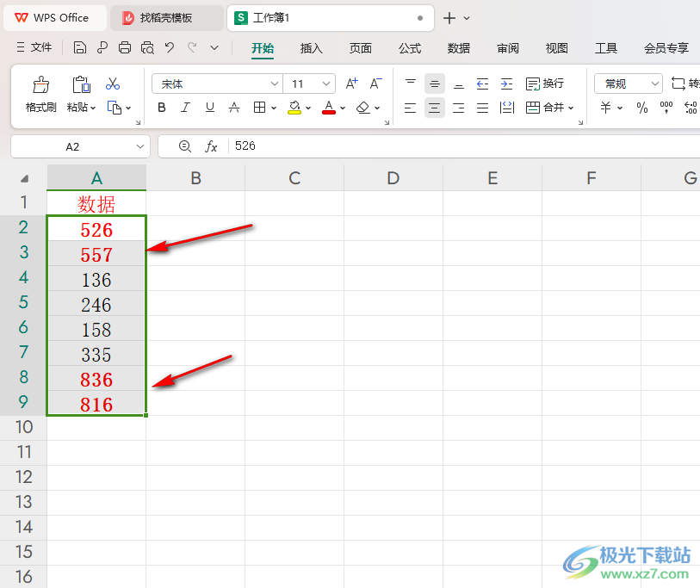Viewport: 700px width, 588px height.
Task: Switch to the 页面 ribbon tab
Action: click(x=360, y=47)
